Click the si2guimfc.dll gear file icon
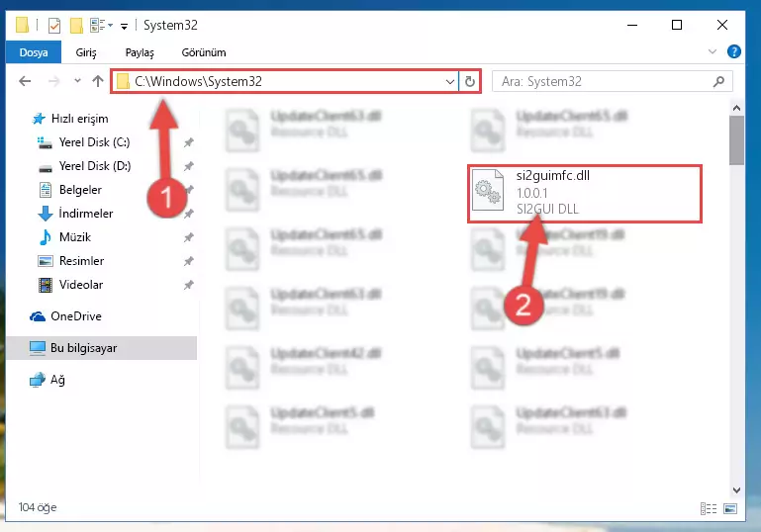This screenshot has width=761, height=532. click(x=487, y=190)
